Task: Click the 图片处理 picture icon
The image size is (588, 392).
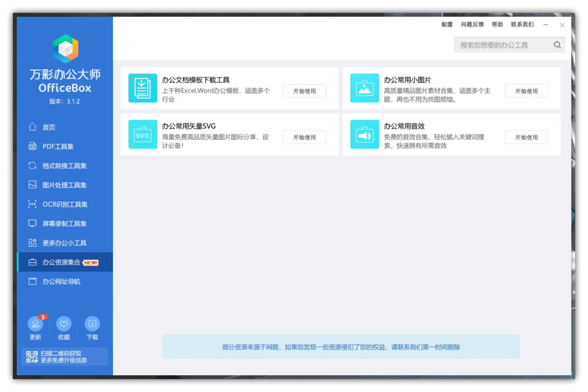Action: pos(32,185)
